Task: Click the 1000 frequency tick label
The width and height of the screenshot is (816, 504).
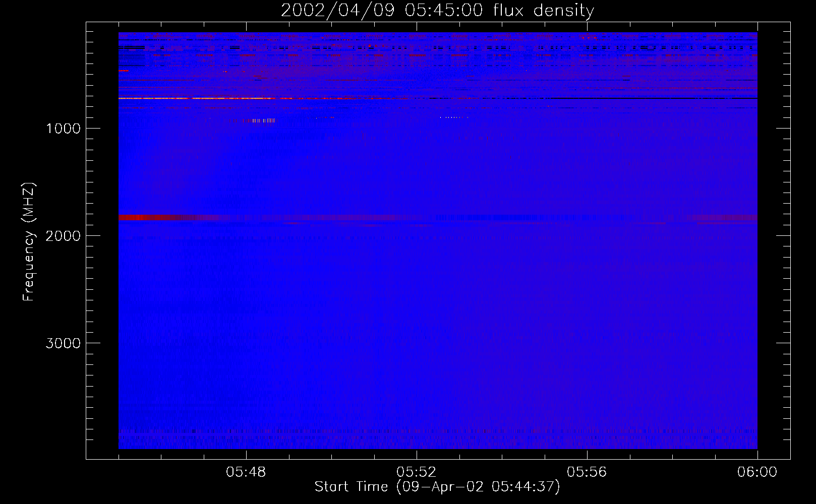Action: click(x=63, y=129)
